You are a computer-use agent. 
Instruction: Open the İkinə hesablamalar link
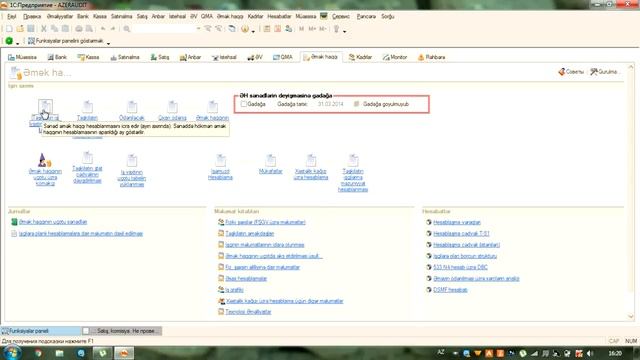(x=246, y=279)
